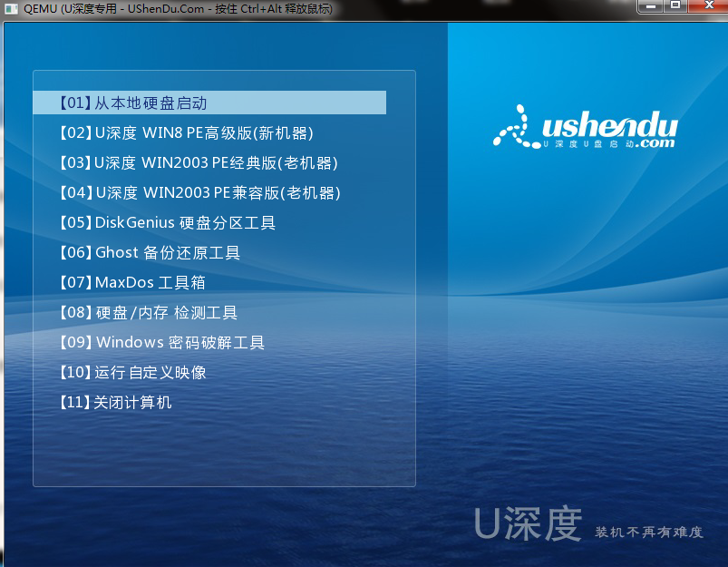Close the QEMU window
Viewport: 728px width, 567px height.
(710, 6)
